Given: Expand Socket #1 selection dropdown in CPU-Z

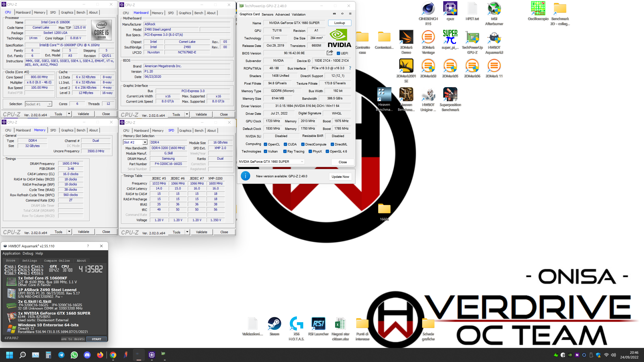Looking at the screenshot, I should [x=49, y=104].
